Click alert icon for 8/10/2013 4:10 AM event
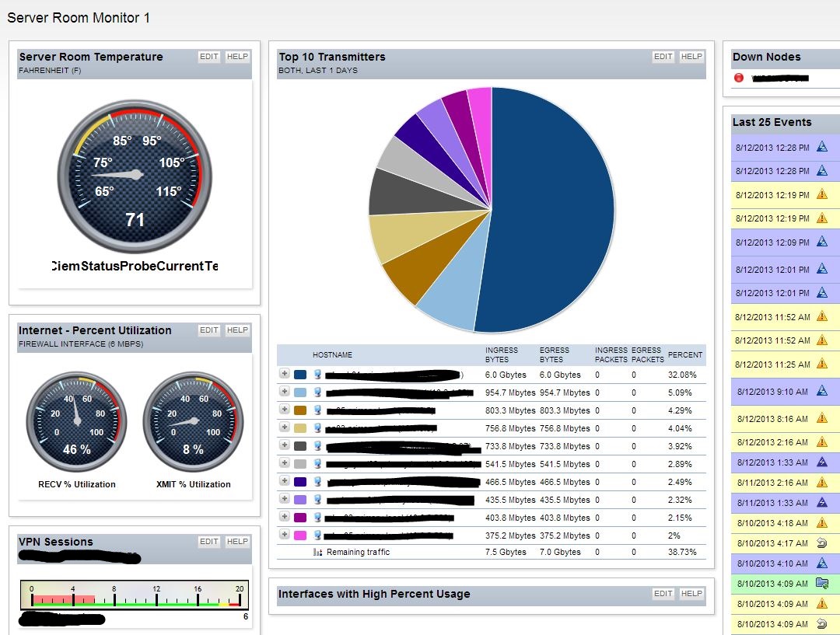Viewport: 840px width, 635px height. [x=822, y=563]
